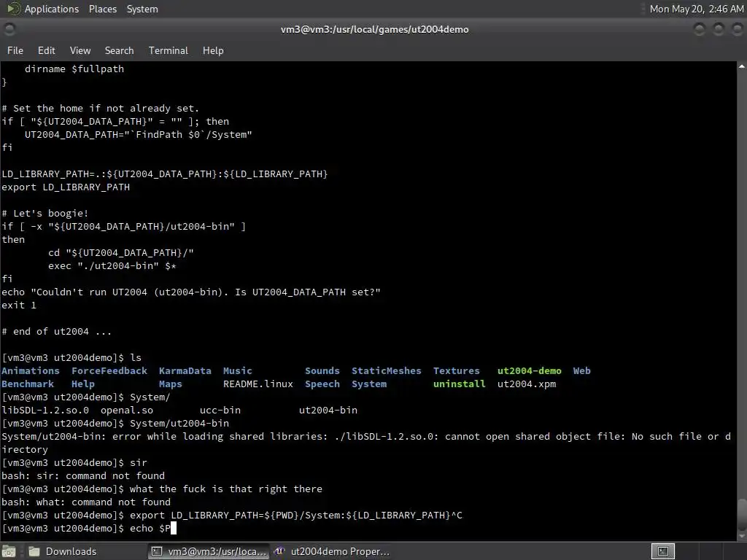The height and width of the screenshot is (560, 747).
Task: Click the terminal vertical scrollbar thumb
Action: [742, 515]
